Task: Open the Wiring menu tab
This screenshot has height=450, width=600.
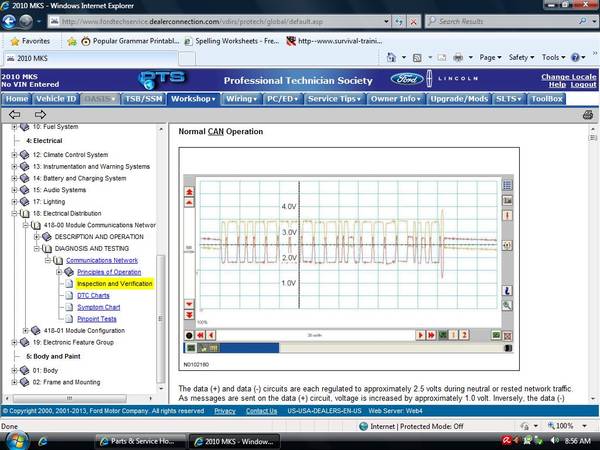Action: (241, 99)
